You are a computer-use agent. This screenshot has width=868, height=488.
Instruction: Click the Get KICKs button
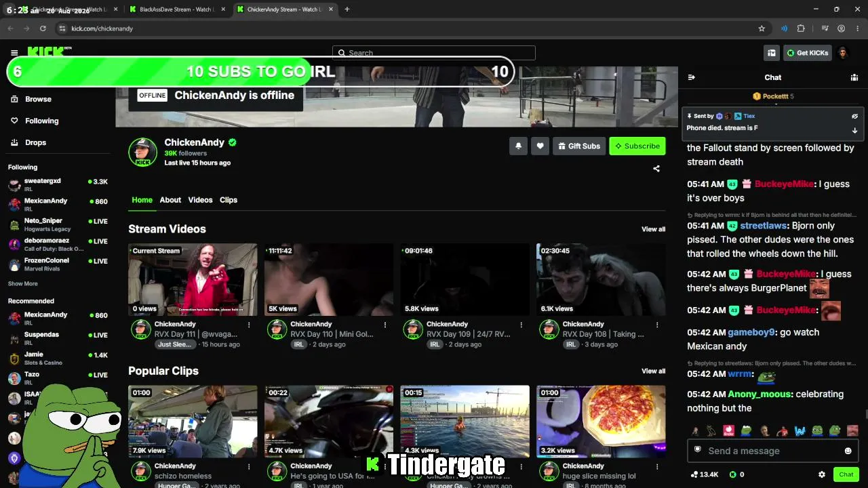point(807,53)
